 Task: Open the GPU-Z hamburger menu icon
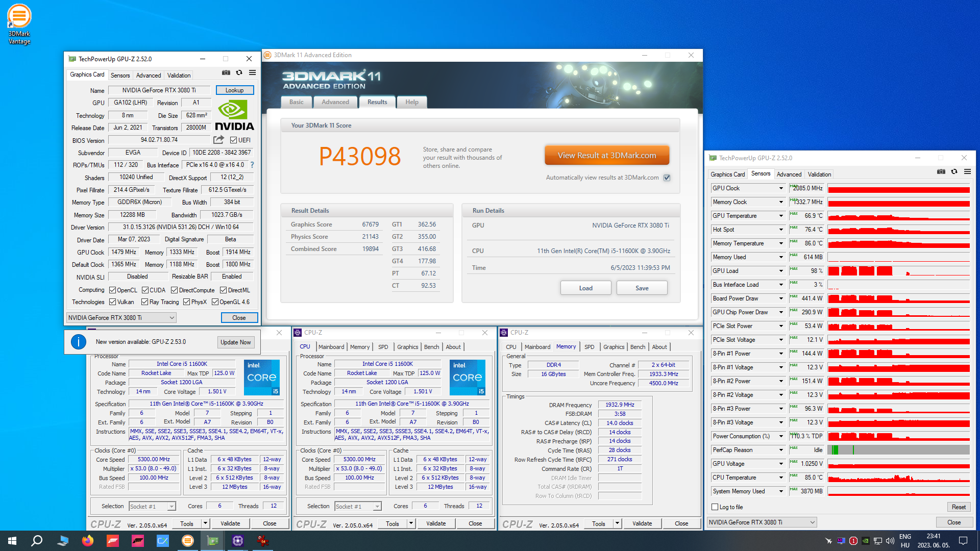[252, 73]
